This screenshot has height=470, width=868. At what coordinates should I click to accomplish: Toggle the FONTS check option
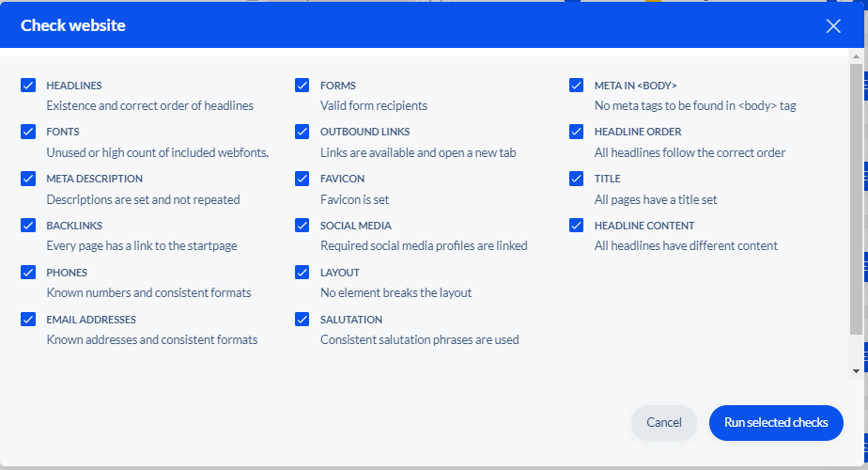pos(28,132)
